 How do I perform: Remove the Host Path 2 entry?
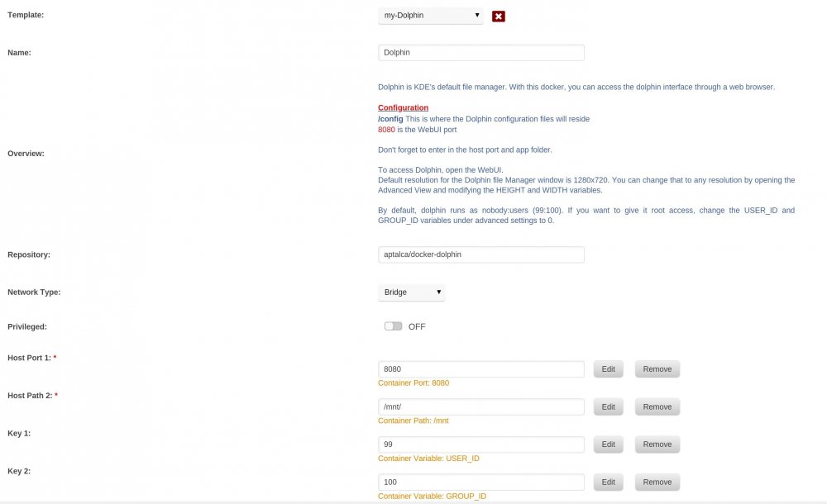pos(657,407)
